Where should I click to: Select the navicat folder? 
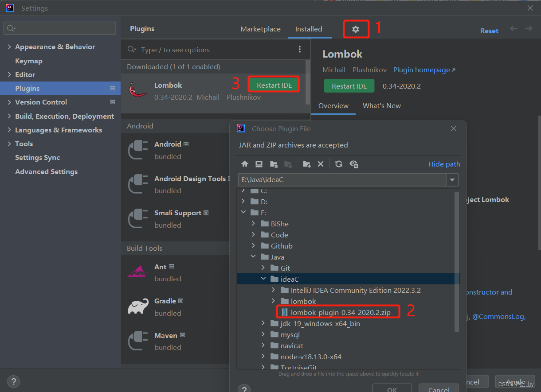[292, 345]
